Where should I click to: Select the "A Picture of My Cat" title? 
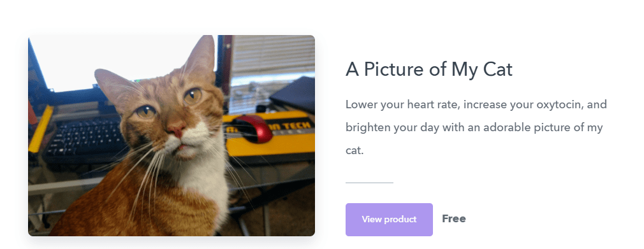(428, 69)
